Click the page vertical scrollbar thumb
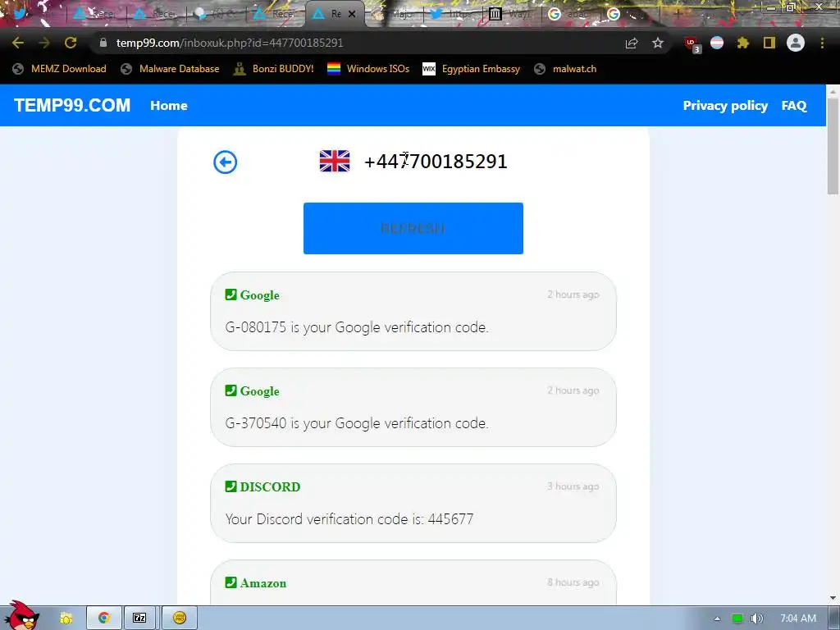This screenshot has height=630, width=840. 833,144
